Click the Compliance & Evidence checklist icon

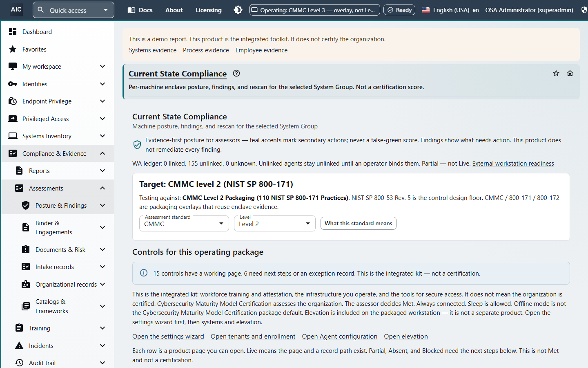[x=13, y=153]
